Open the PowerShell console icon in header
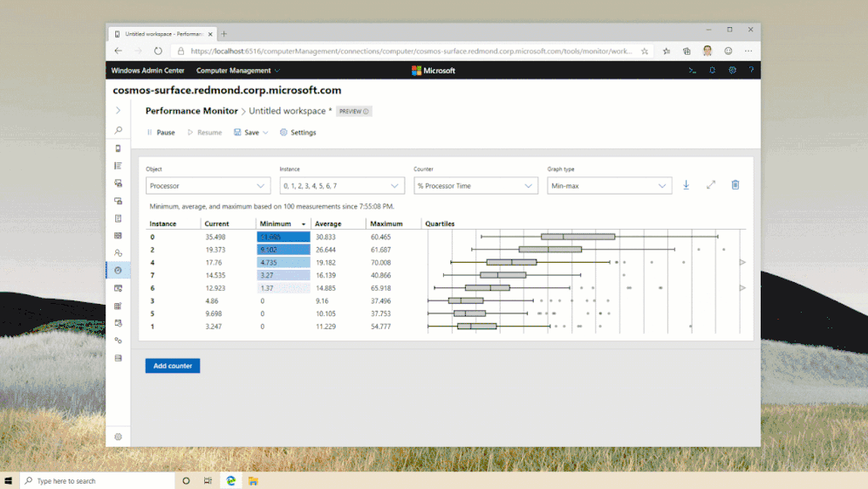 (x=692, y=71)
